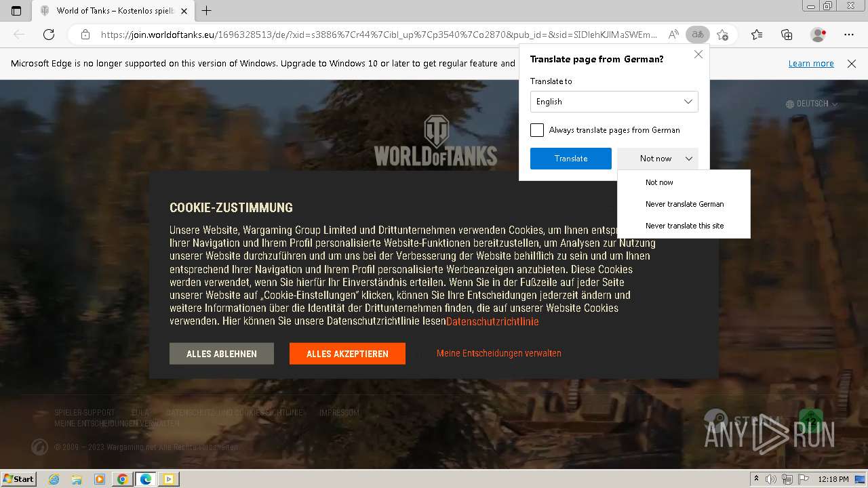
Task: Open the Favorites list icon
Action: pyautogui.click(x=757, y=35)
